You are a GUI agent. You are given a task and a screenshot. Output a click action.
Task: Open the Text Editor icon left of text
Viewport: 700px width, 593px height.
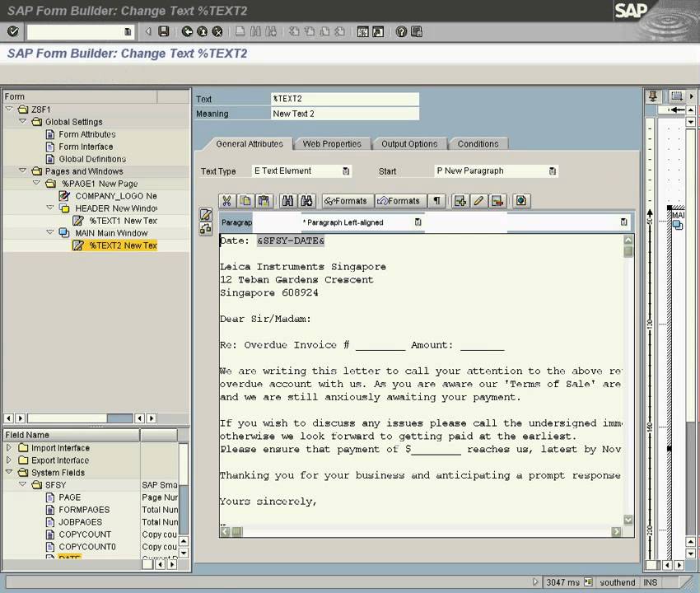click(x=205, y=215)
